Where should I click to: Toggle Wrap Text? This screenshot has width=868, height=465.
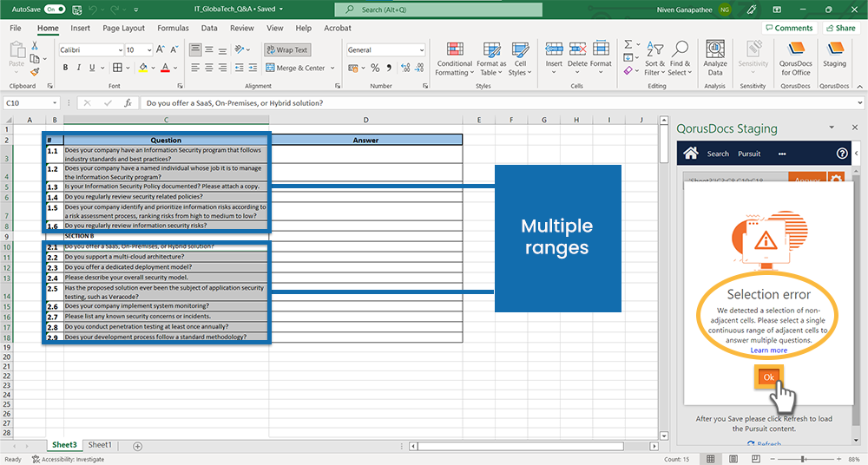pos(287,49)
